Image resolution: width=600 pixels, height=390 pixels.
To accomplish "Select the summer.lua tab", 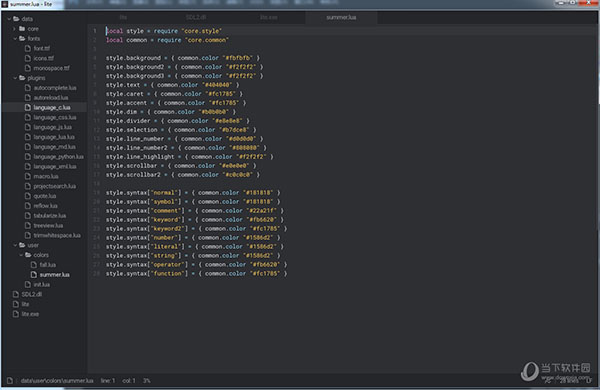I will point(341,18).
